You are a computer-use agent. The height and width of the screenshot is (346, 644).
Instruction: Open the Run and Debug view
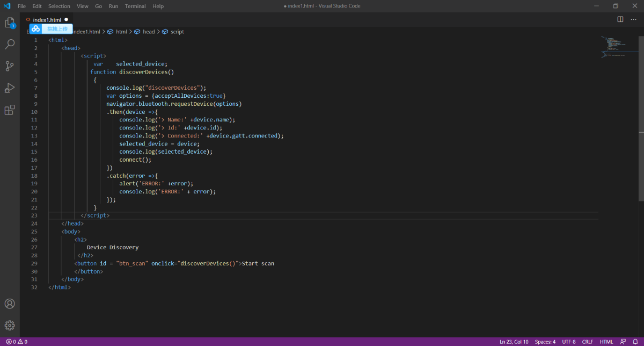click(x=10, y=88)
